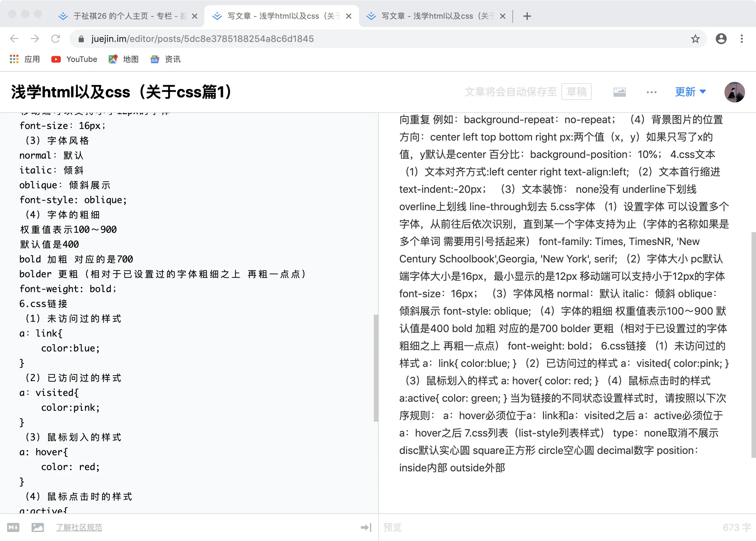The image size is (756, 541).
Task: Click the Markdown icon in the bottom bar
Action: (13, 527)
